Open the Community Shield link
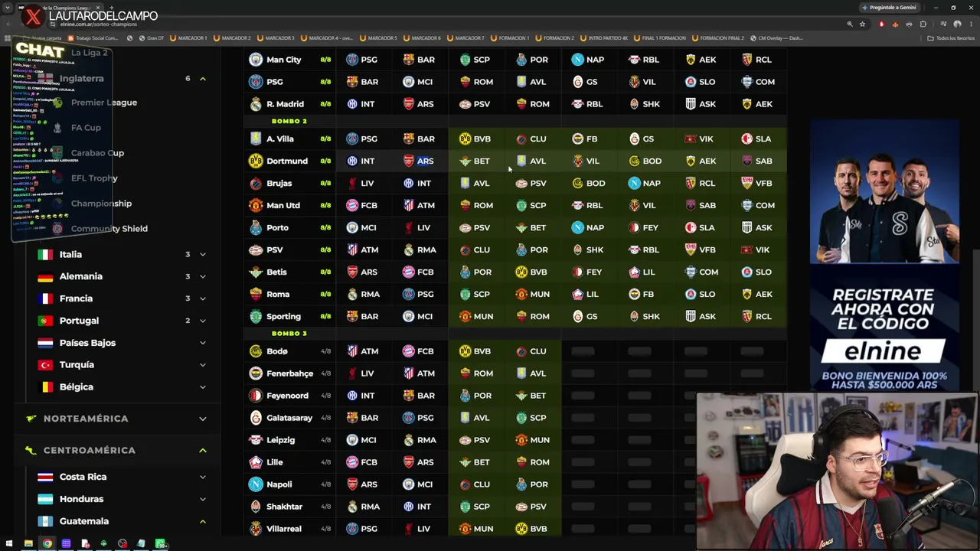980x551 pixels. point(109,229)
